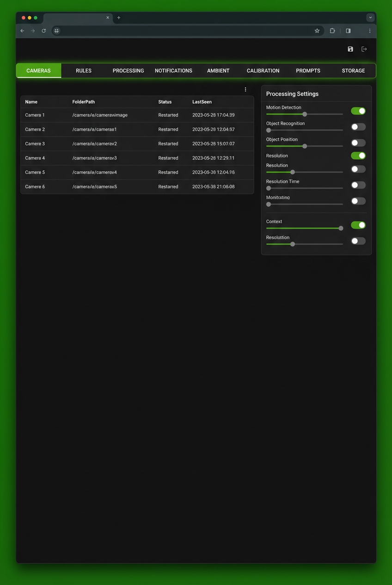The image size is (392, 585).
Task: Open a new browser tab with plus button
Action: click(119, 18)
